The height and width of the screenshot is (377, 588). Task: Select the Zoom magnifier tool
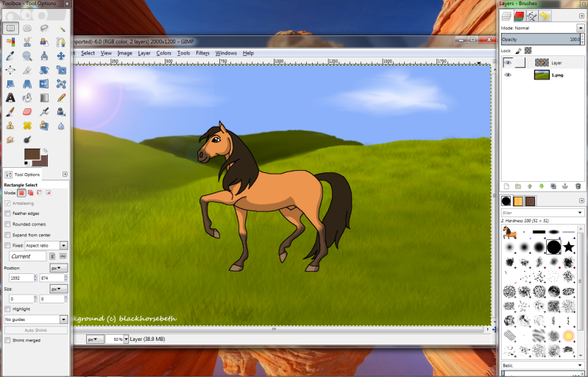[27, 56]
